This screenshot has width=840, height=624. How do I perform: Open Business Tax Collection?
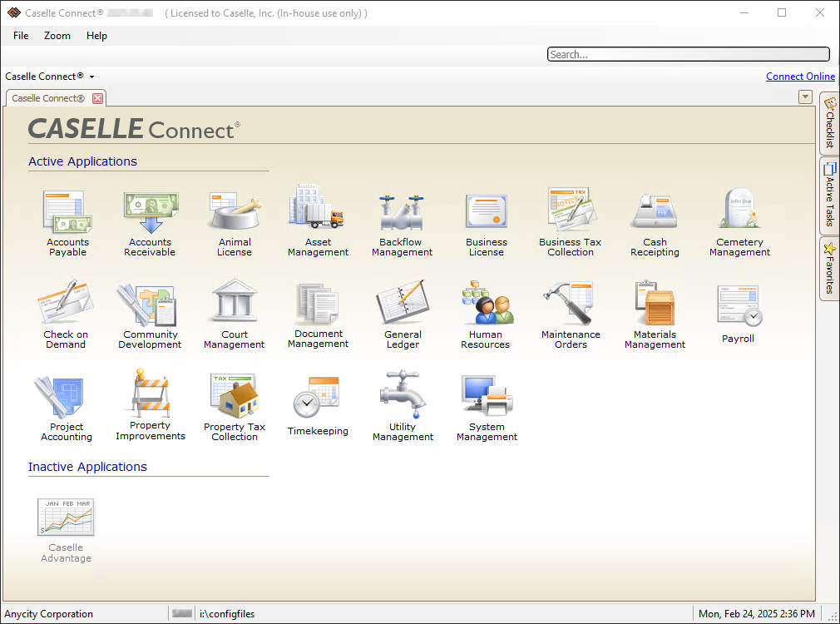(x=571, y=222)
